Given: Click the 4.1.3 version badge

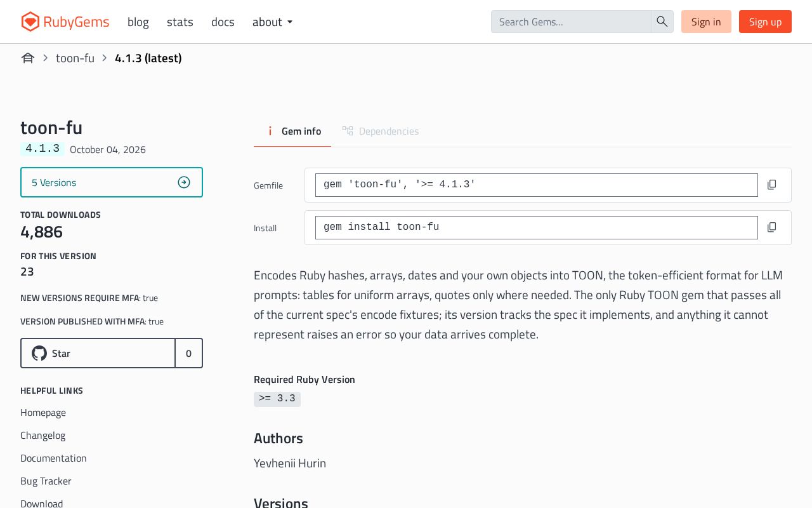Looking at the screenshot, I should pyautogui.click(x=43, y=149).
